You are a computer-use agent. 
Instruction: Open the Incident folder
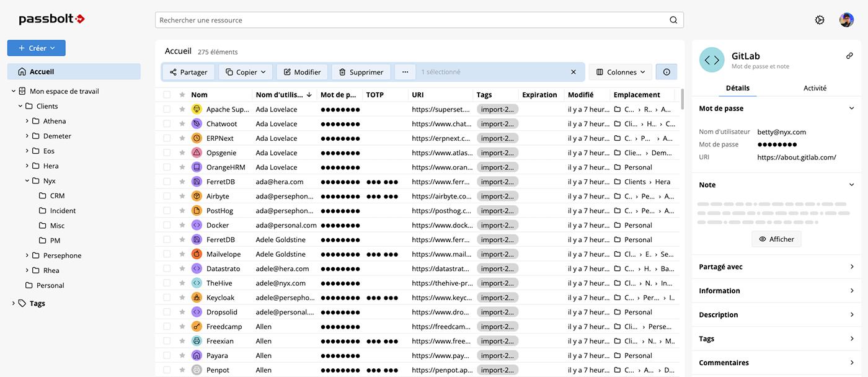click(57, 211)
